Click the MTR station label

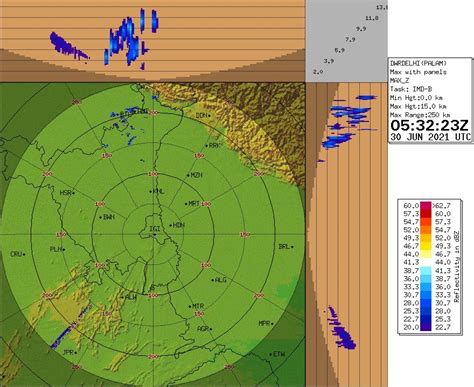coord(198,306)
